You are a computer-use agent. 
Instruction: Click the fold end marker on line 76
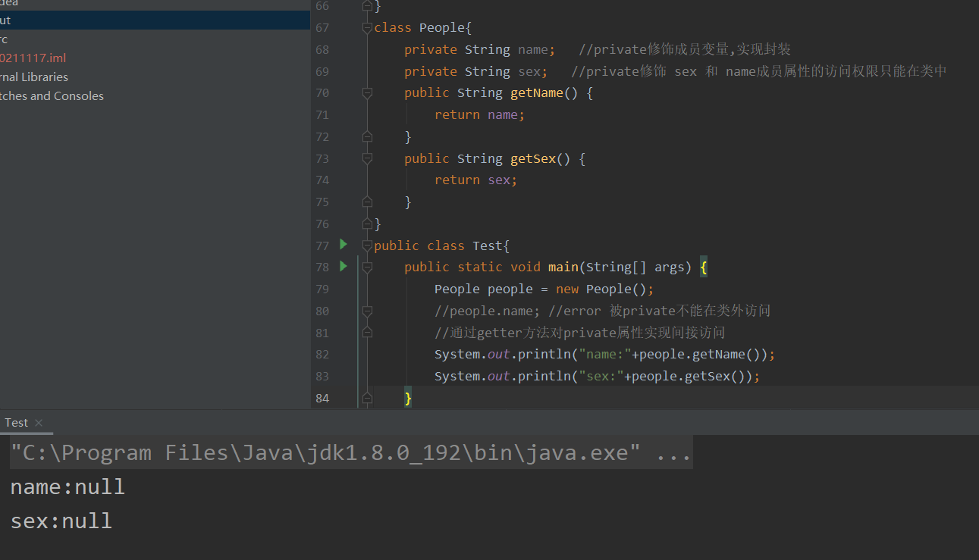click(368, 224)
